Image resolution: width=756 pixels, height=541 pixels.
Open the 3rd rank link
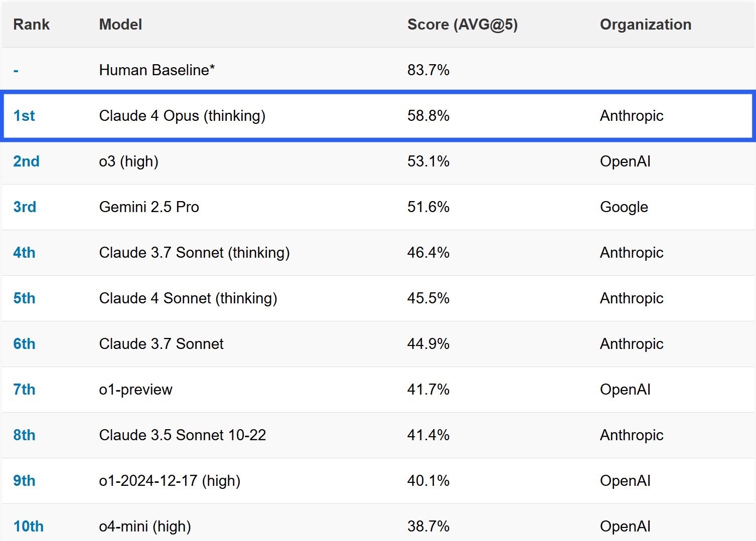[25, 207]
